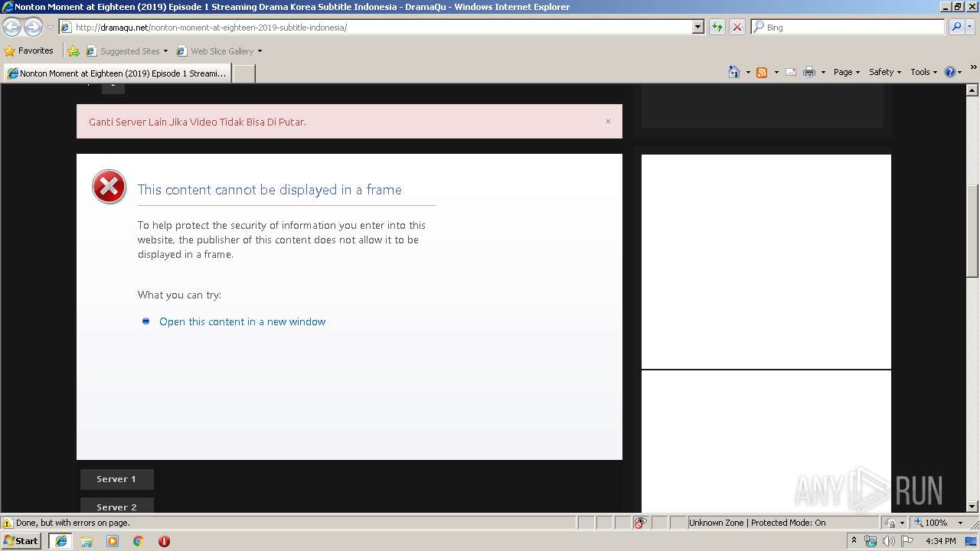Click the red error X icon in frame
Viewport: 980px width, 551px height.
[x=109, y=187]
